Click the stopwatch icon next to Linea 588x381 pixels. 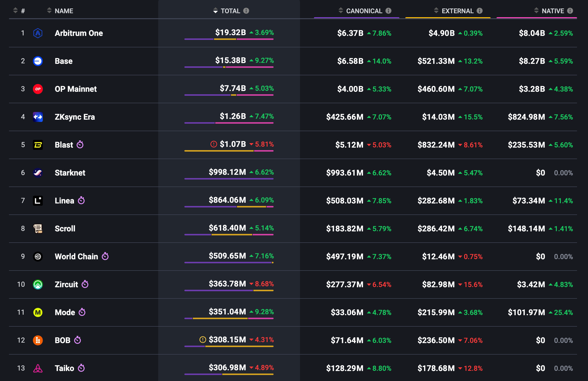tap(81, 200)
